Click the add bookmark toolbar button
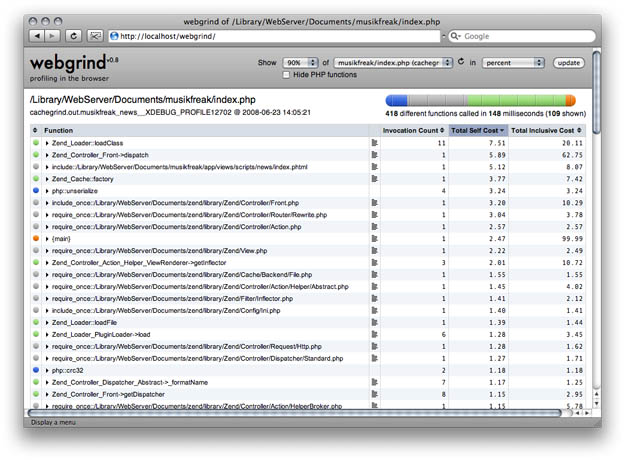 (95, 36)
